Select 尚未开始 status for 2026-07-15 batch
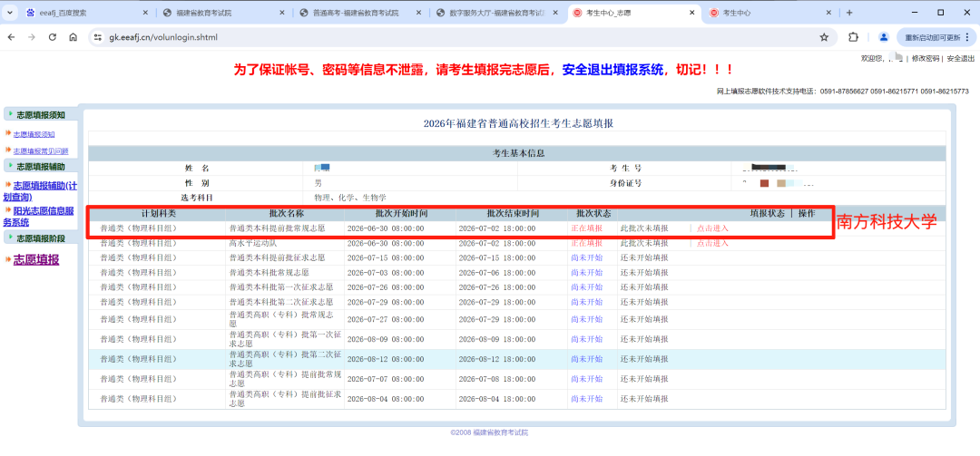Image resolution: width=980 pixels, height=456 pixels. (587, 257)
